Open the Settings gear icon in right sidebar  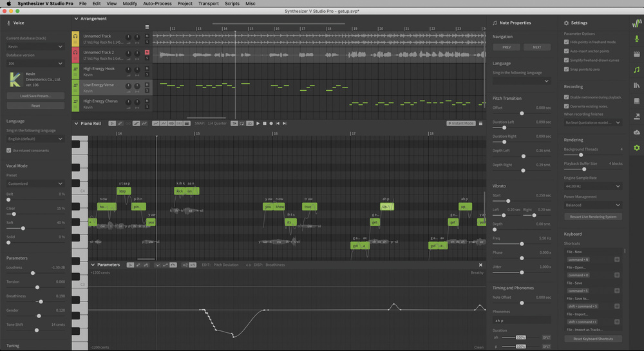636,147
